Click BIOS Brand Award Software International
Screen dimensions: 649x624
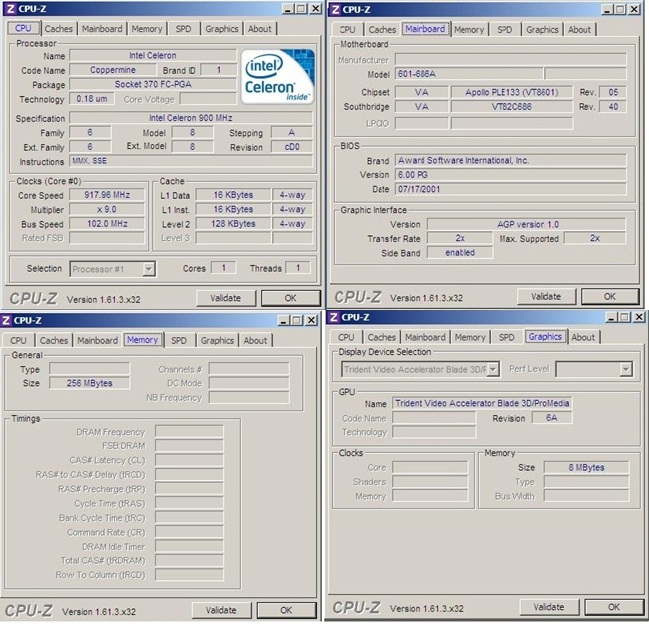coord(510,161)
